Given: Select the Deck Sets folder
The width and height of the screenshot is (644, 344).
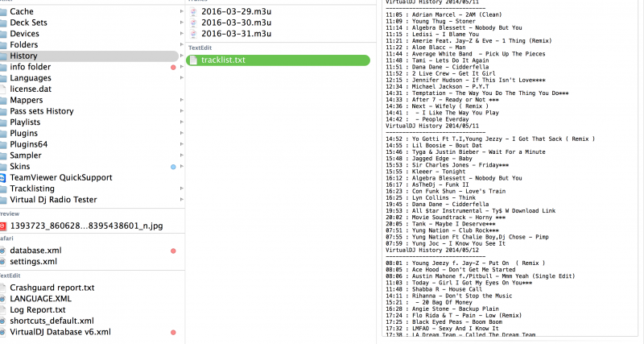Looking at the screenshot, I should 28,23.
